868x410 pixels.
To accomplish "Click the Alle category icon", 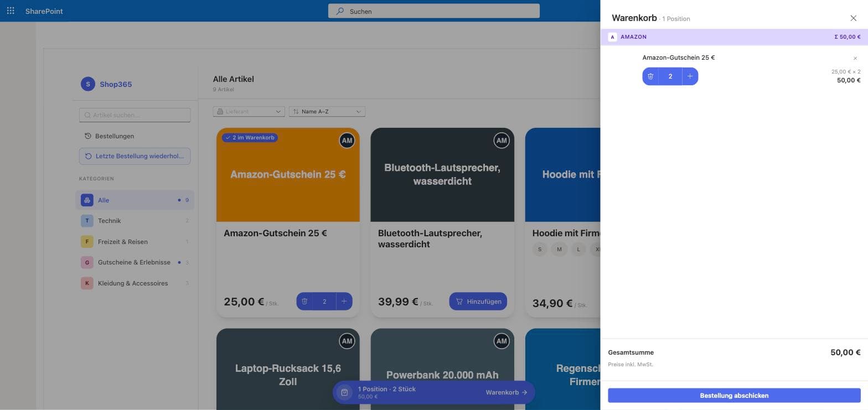I will 87,200.
